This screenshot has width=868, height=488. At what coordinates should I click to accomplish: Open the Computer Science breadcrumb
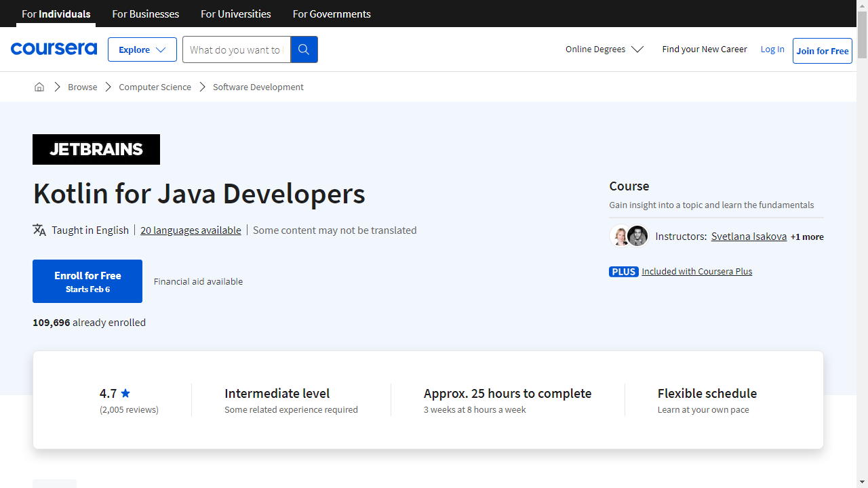click(155, 87)
